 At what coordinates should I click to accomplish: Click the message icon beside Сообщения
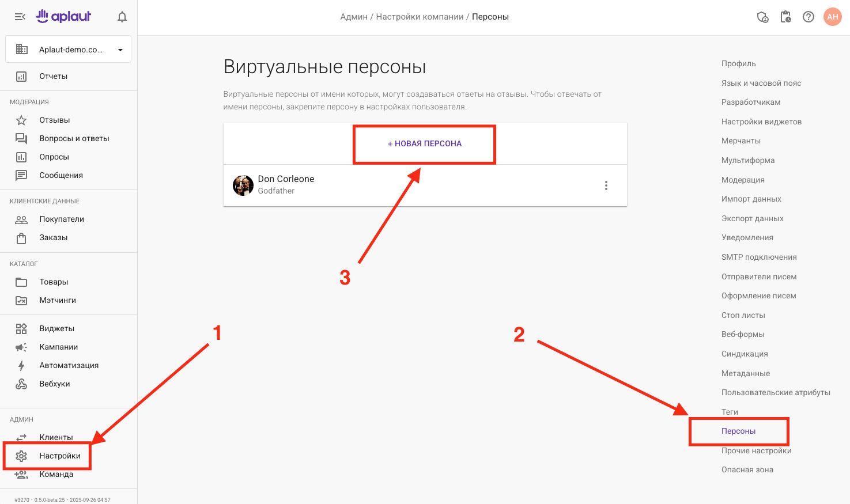coord(21,175)
